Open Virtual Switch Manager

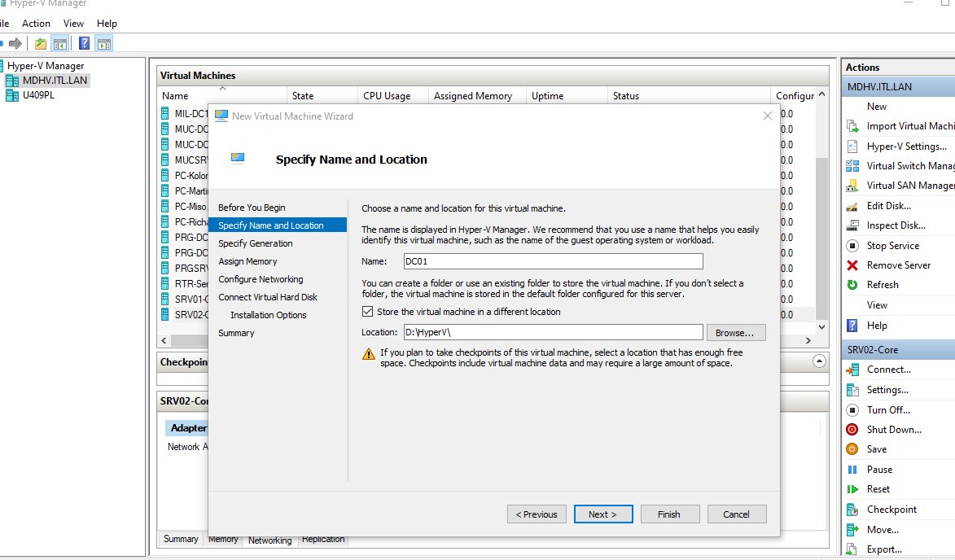pyautogui.click(x=909, y=166)
